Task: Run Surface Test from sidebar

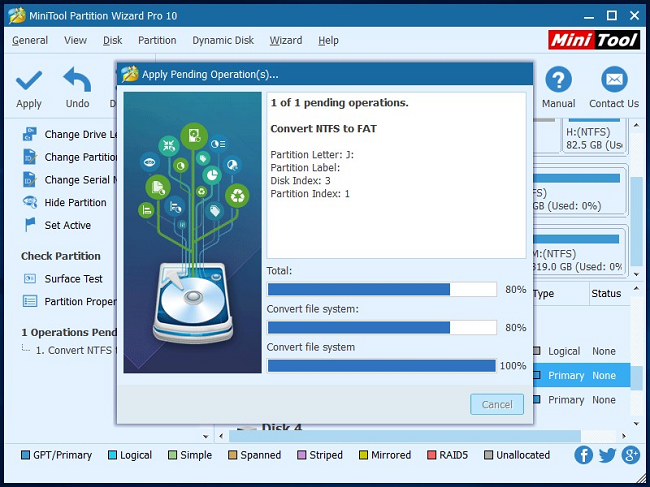Action: click(72, 279)
